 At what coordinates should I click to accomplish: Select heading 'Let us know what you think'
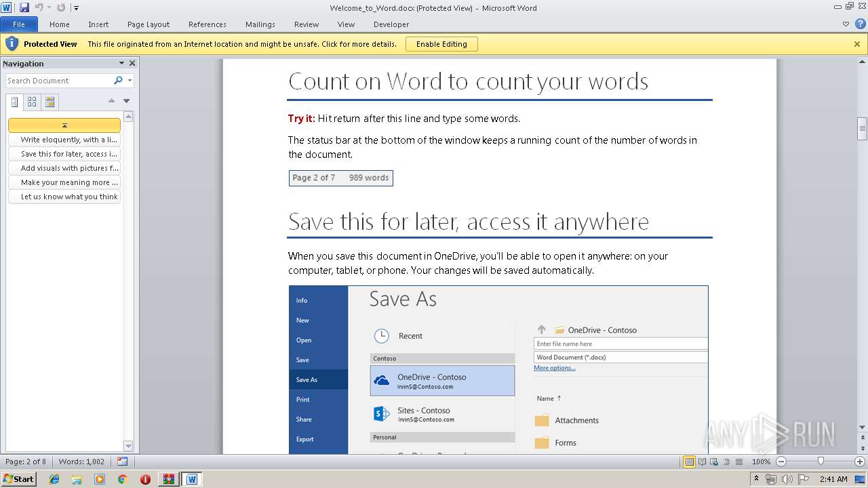tap(64, 197)
